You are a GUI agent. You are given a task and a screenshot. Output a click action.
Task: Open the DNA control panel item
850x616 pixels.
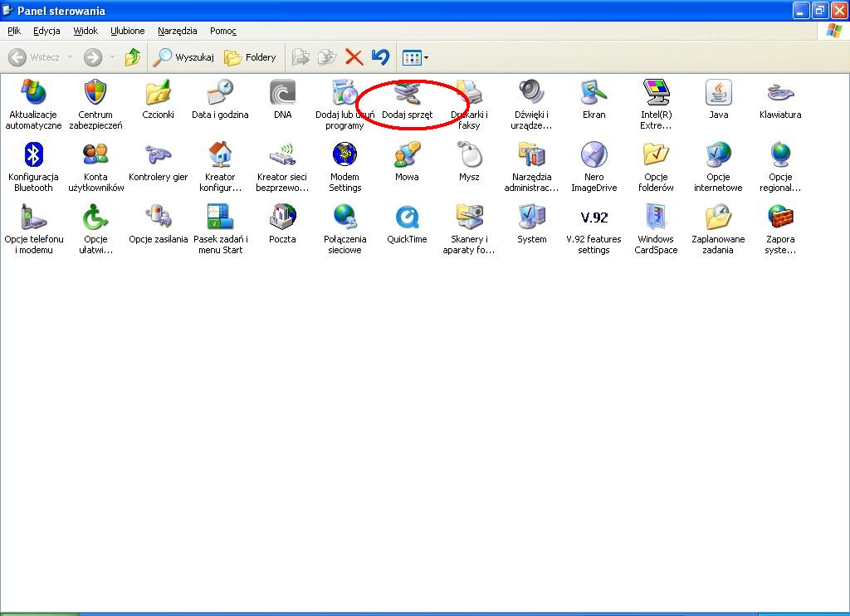(x=282, y=100)
